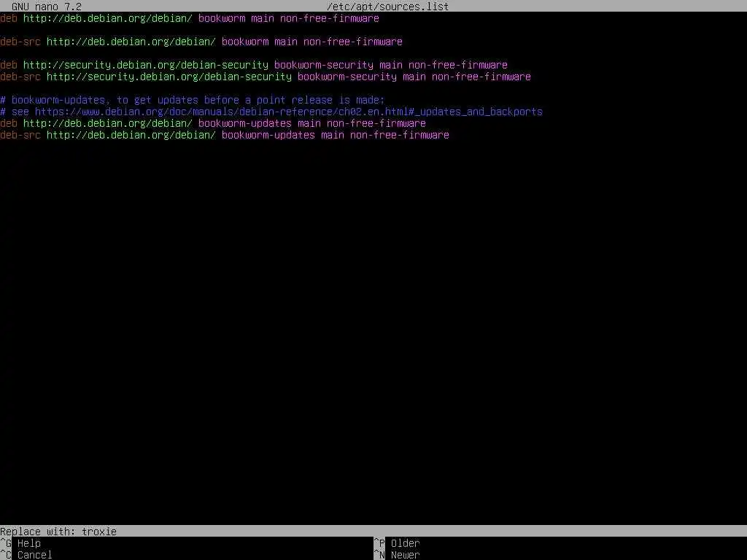Click the ^G Help shortcut

coord(20,542)
